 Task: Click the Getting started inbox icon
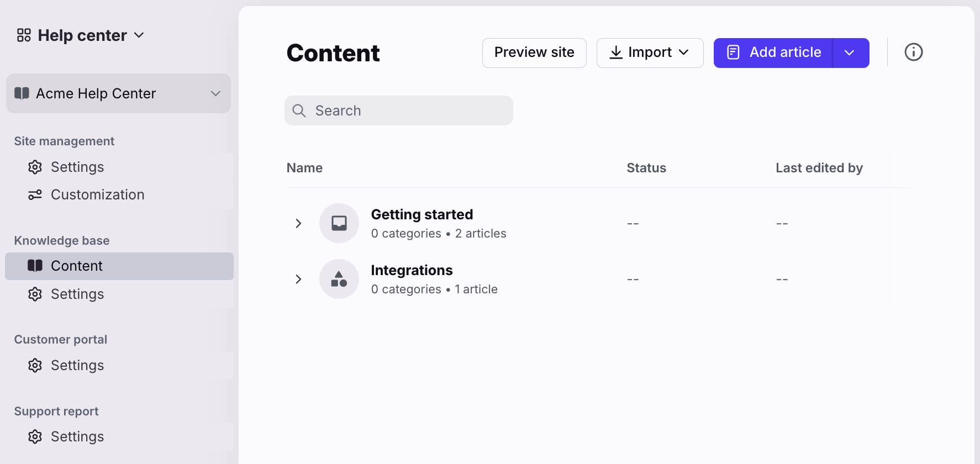(339, 223)
